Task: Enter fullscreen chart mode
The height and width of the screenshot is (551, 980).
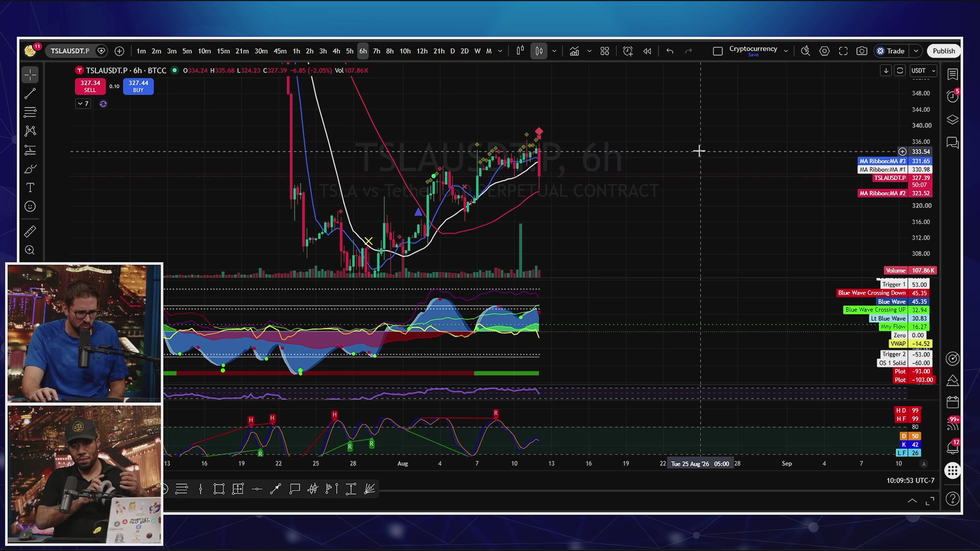Action: pos(843,51)
